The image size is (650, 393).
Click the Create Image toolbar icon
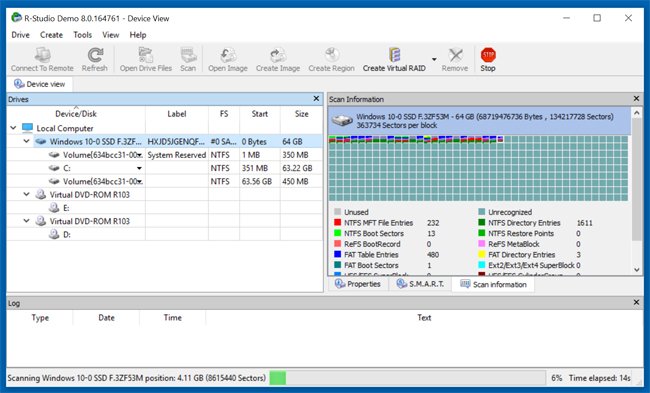pos(278,59)
